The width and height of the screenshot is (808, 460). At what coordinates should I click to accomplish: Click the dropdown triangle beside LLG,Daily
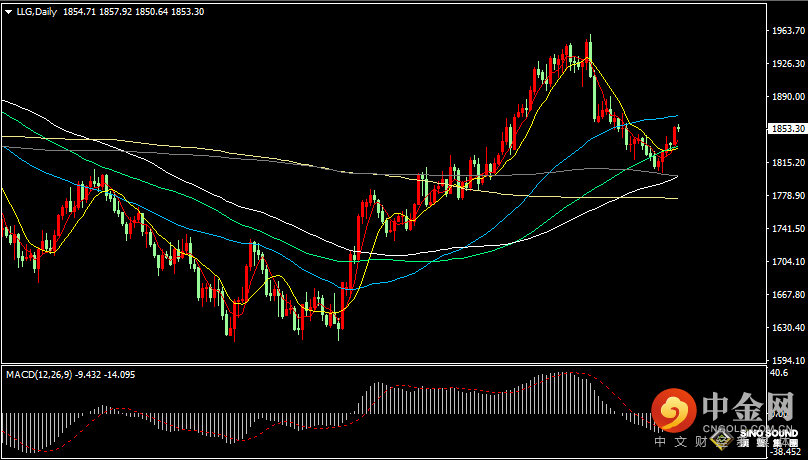[x=8, y=10]
